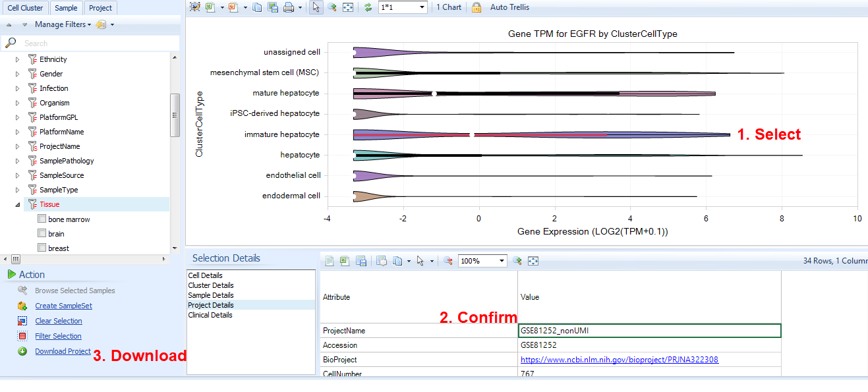Select the PlatformName filter row
Screen dimensions: 868x392
point(61,132)
